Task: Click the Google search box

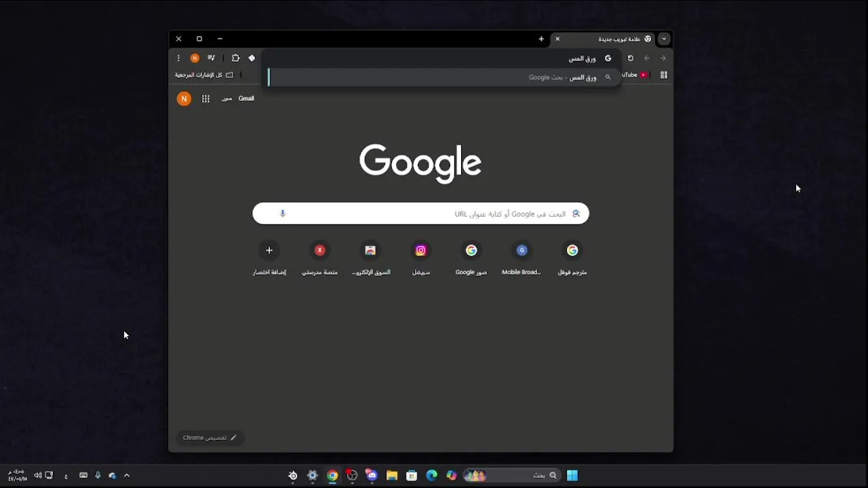Action: pos(420,213)
